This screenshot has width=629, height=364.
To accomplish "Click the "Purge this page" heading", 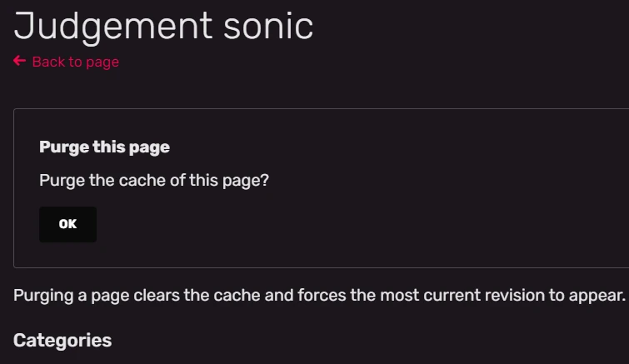I will pos(104,147).
